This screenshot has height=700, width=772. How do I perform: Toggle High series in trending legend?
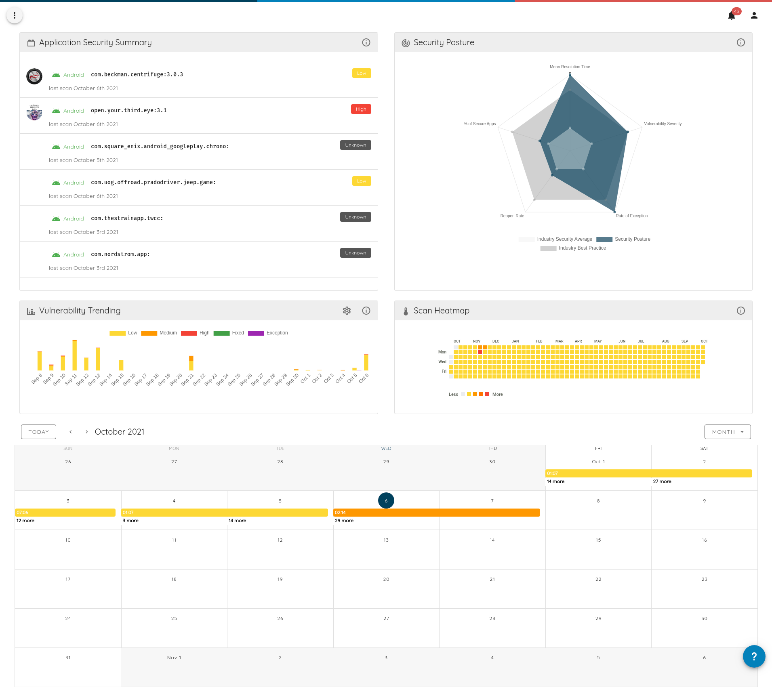(196, 333)
